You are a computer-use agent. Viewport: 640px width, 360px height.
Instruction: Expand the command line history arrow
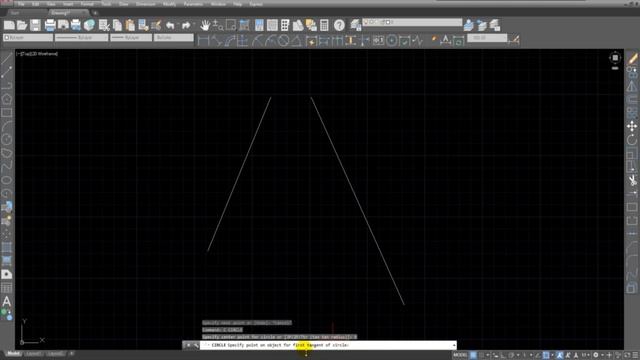click(454, 345)
